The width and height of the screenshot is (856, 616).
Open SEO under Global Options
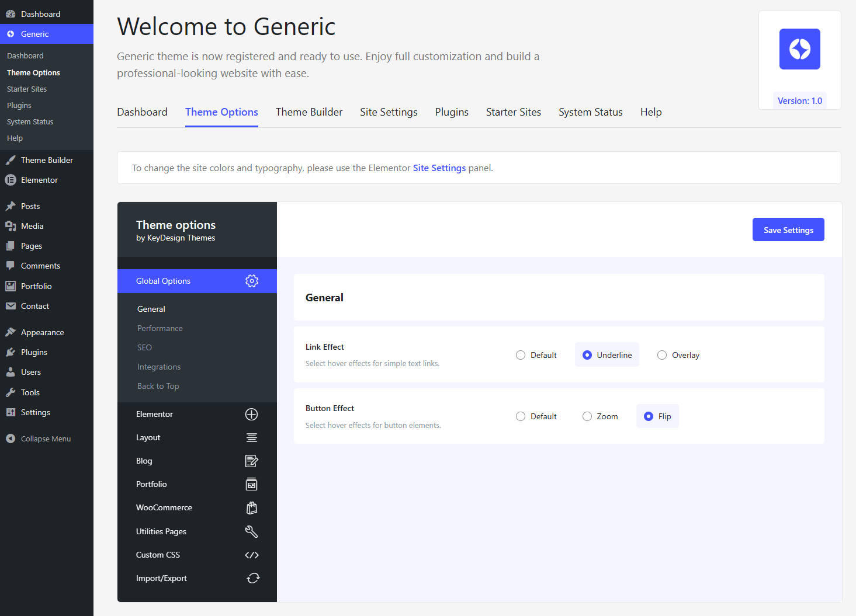[144, 347]
